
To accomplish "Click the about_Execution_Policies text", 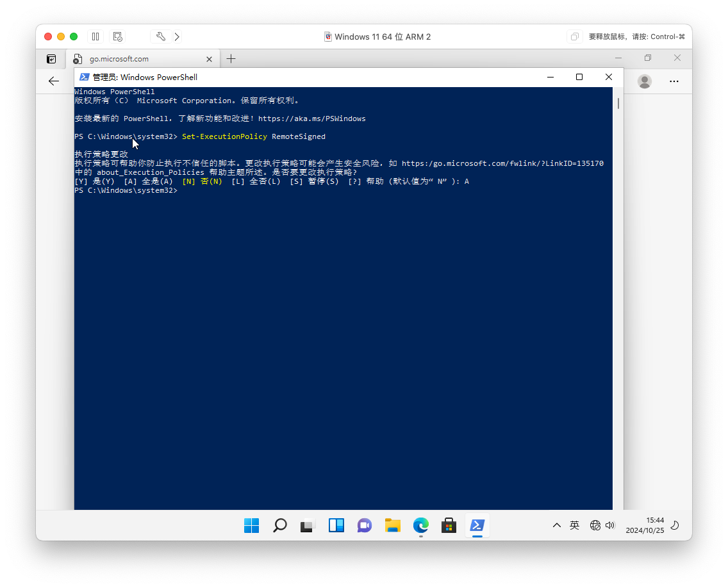I will click(x=151, y=172).
